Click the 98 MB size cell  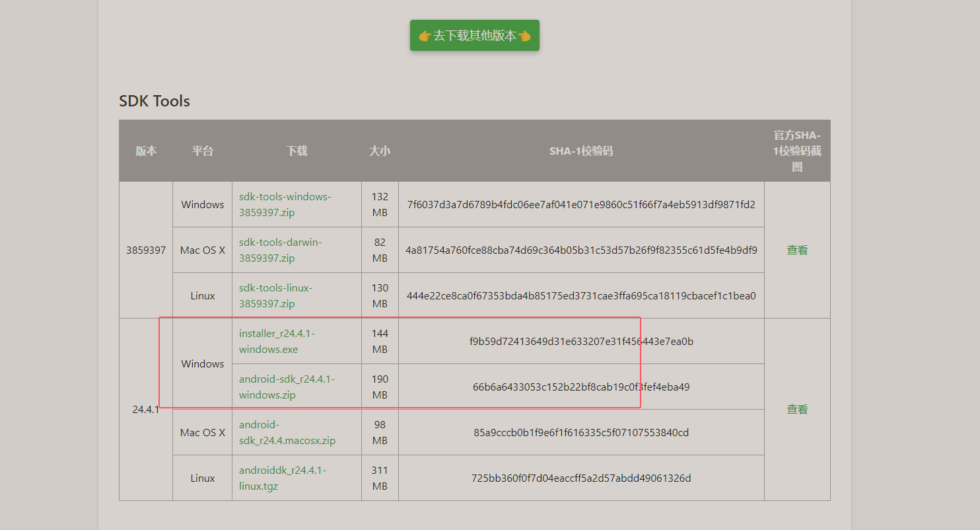click(x=380, y=432)
